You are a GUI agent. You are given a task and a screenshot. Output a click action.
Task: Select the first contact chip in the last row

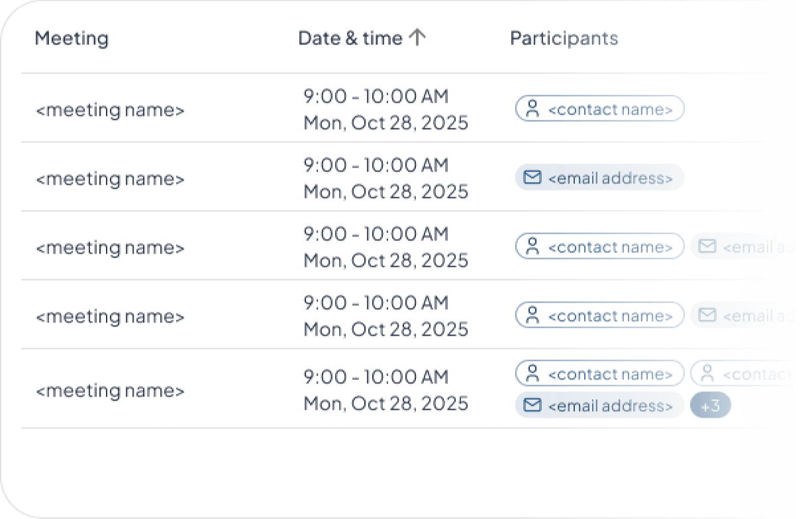599,374
